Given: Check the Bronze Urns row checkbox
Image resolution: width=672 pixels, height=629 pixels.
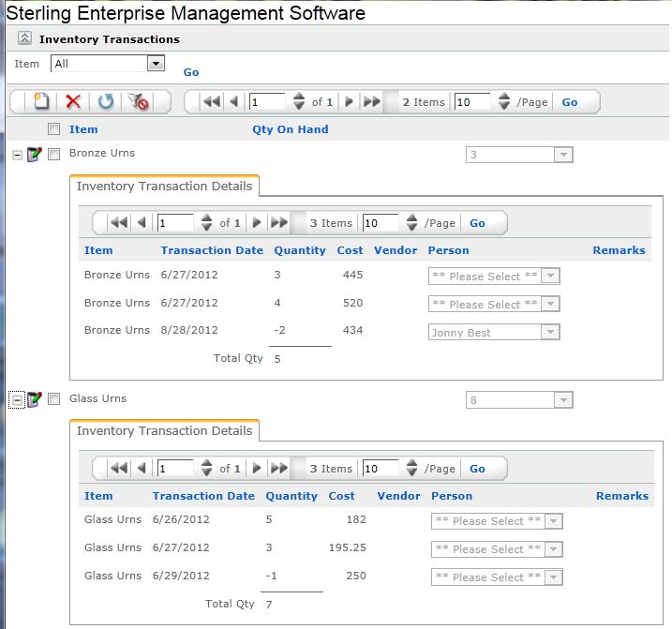Looking at the screenshot, I should [53, 154].
